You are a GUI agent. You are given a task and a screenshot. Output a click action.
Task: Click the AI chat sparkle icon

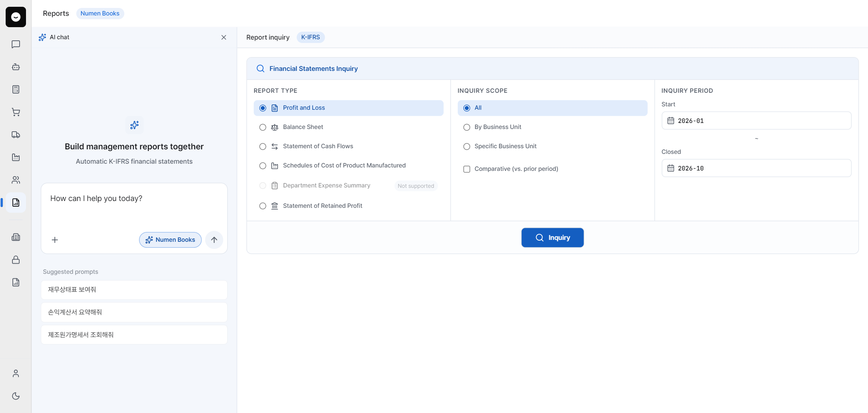[42, 37]
